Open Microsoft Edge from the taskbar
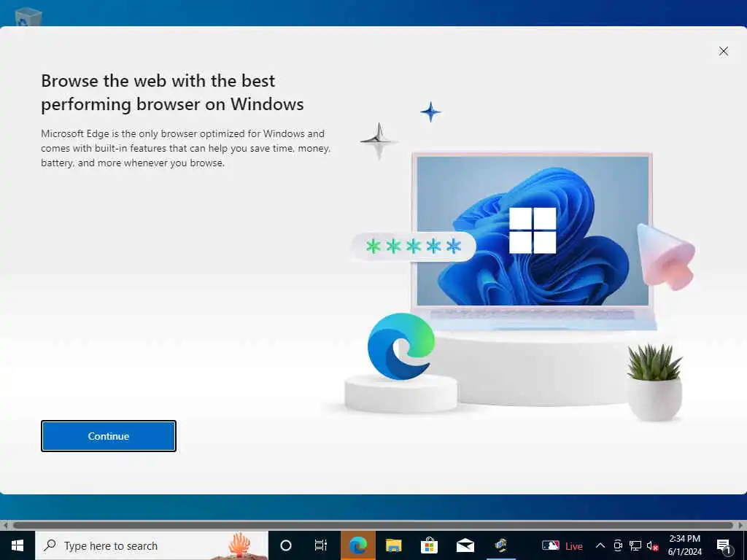 click(357, 545)
